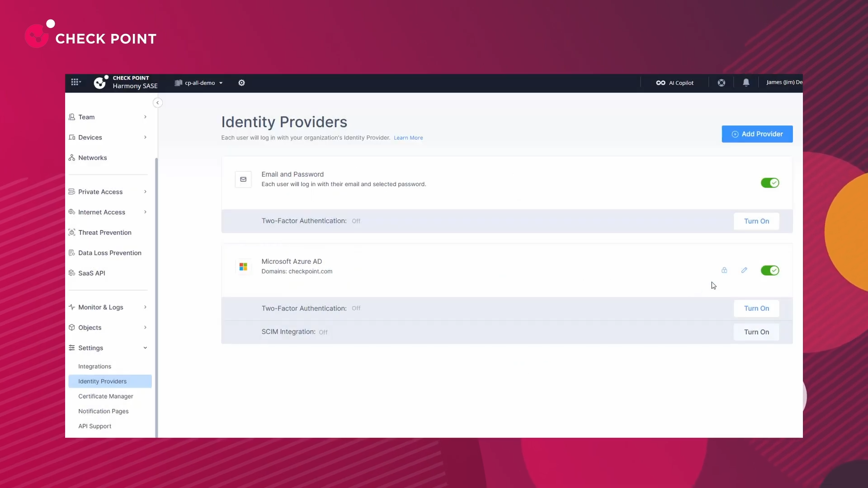Expand the Devices menu chevron
Image resolution: width=868 pixels, height=488 pixels.
click(x=145, y=137)
